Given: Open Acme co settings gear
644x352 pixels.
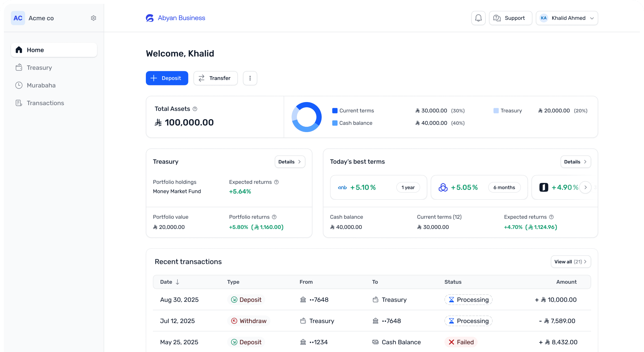Looking at the screenshot, I should 93,18.
